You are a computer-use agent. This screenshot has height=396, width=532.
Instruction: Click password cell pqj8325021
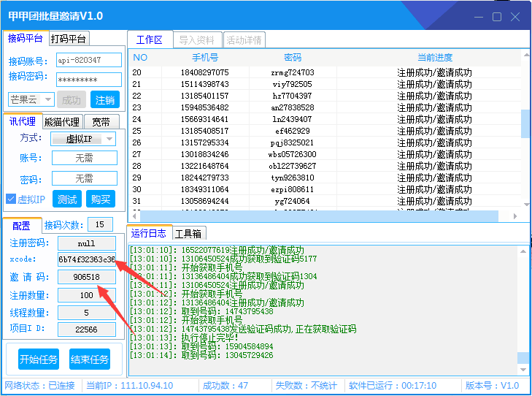(x=292, y=142)
